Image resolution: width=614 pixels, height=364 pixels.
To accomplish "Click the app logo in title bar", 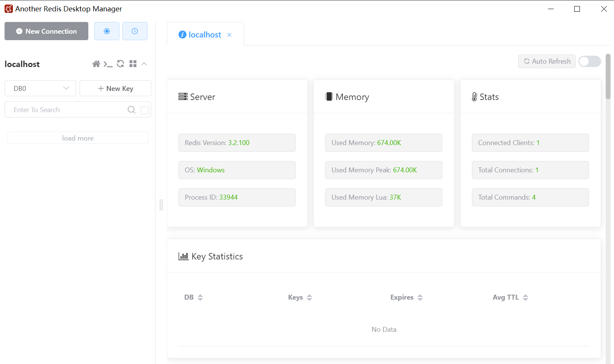I will 9,9.
